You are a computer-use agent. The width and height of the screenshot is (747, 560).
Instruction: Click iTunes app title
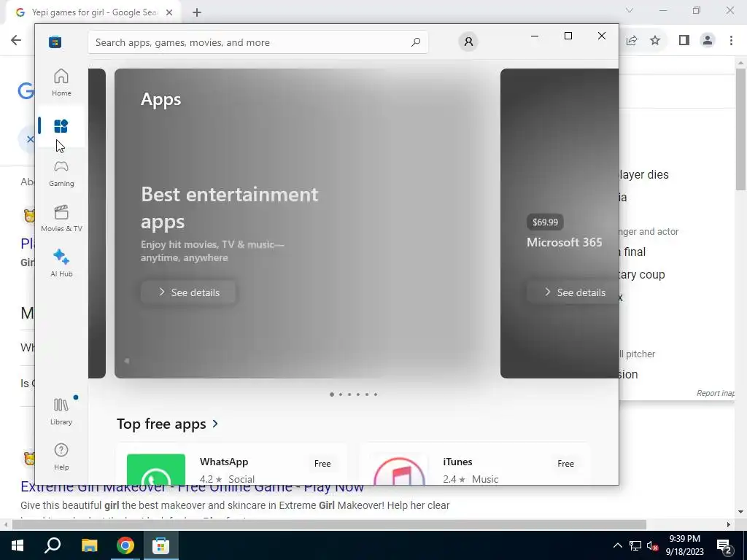point(457,462)
